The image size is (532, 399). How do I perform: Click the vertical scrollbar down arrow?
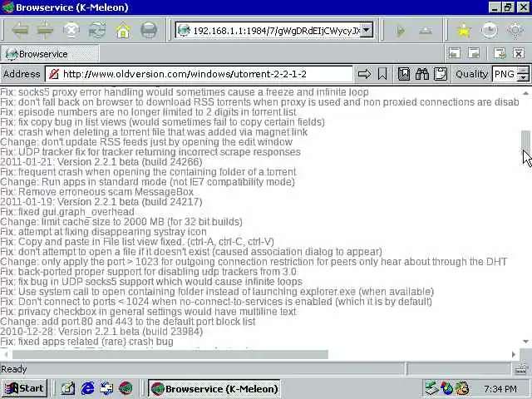pyautogui.click(x=525, y=342)
